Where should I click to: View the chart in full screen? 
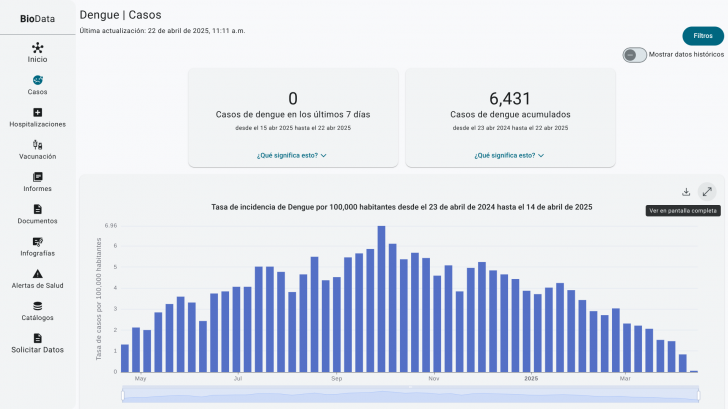point(707,192)
